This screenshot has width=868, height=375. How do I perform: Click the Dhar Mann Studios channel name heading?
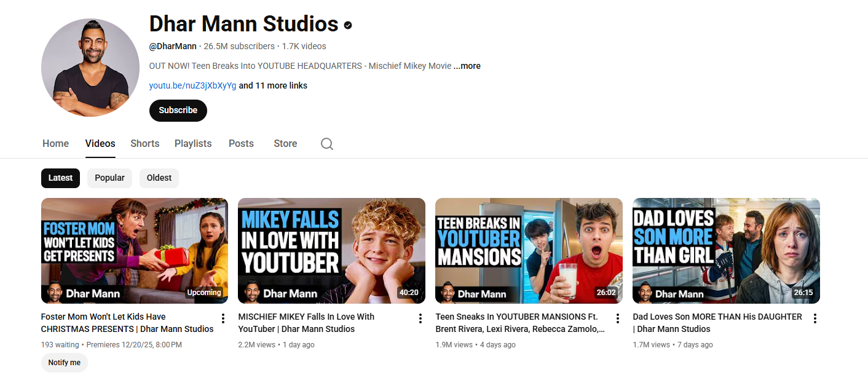[x=244, y=24]
